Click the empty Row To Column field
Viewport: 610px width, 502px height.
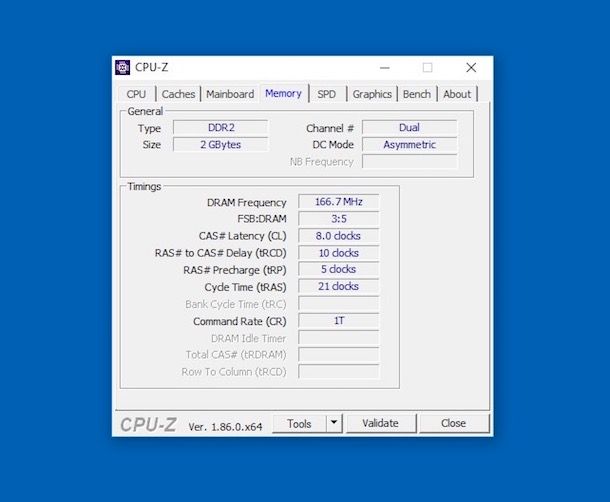click(x=339, y=372)
